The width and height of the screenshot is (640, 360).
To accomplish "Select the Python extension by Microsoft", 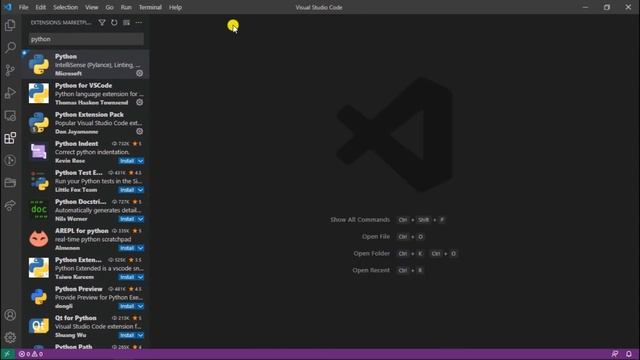I will point(85,64).
